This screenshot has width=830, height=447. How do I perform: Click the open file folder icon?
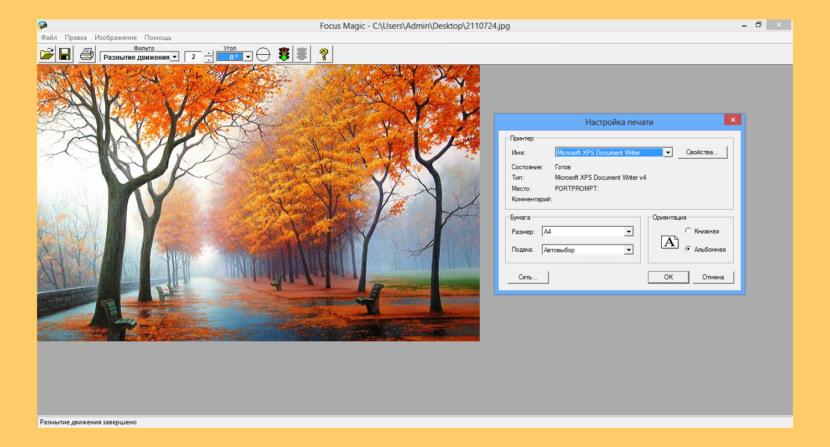[x=47, y=54]
